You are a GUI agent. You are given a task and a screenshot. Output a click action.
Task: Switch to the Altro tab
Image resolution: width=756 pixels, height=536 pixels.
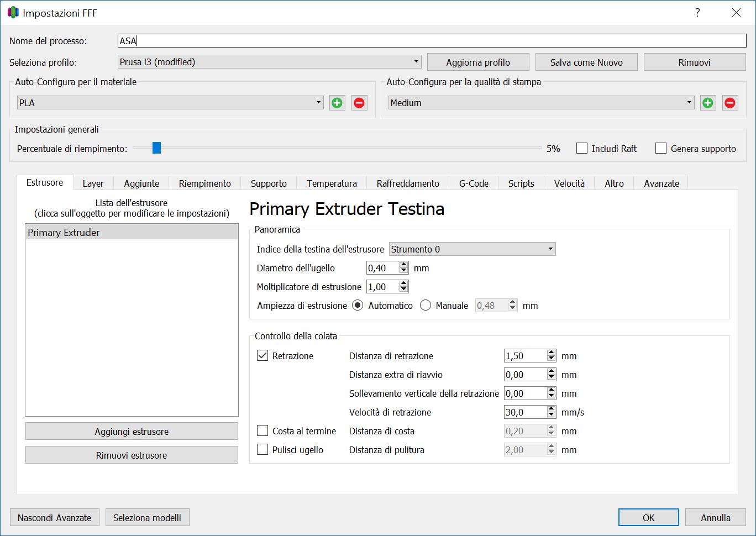(614, 183)
